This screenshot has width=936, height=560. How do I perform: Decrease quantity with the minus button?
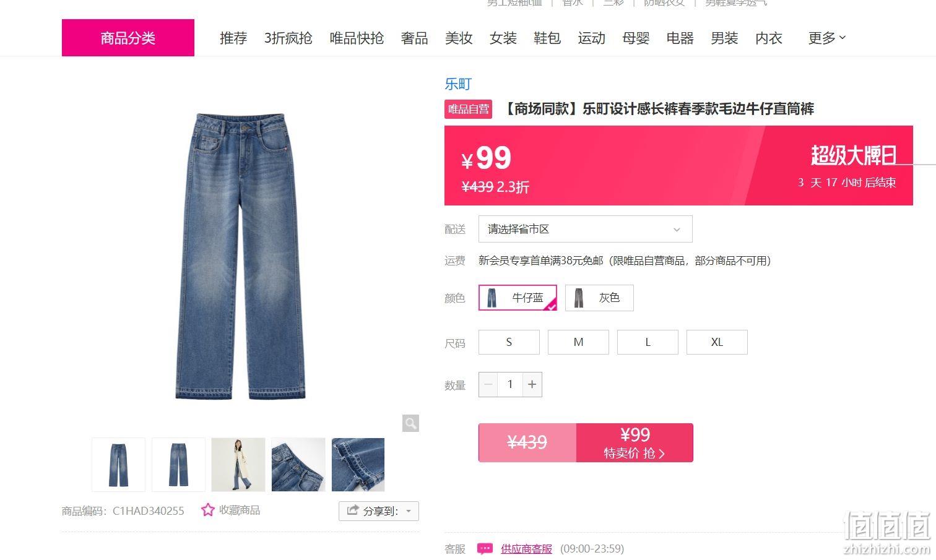[488, 384]
